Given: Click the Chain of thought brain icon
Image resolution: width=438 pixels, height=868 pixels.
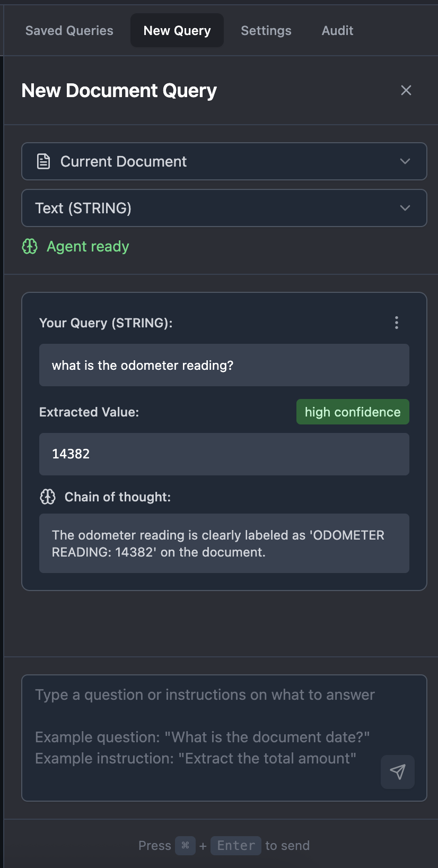Looking at the screenshot, I should [x=48, y=497].
